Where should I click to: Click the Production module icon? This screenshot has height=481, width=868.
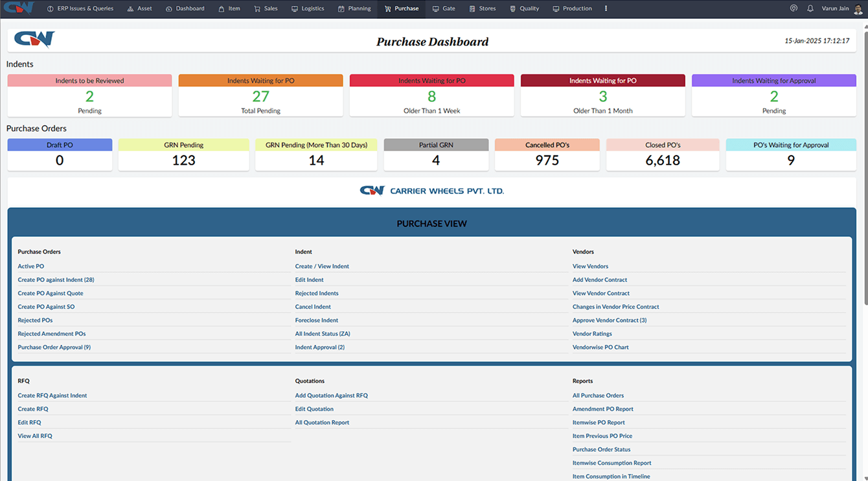point(555,8)
